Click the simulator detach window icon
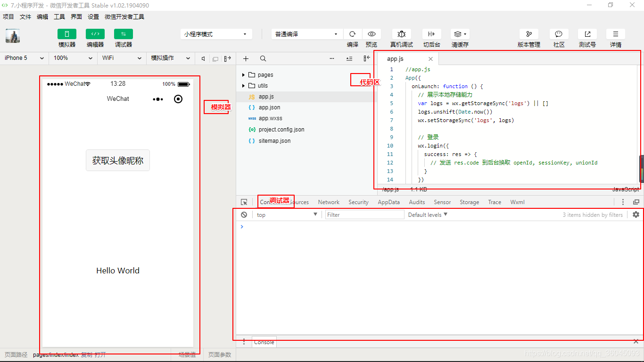644x362 pixels. pos(215,59)
